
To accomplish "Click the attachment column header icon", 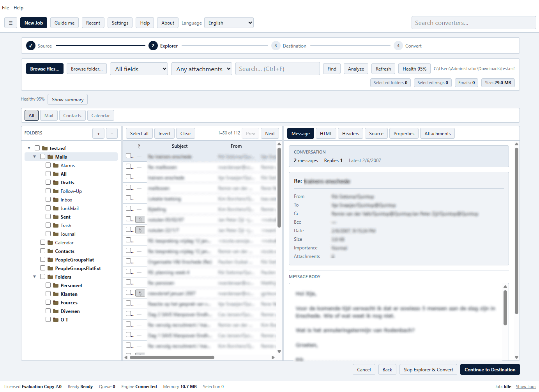I will coord(139,146).
